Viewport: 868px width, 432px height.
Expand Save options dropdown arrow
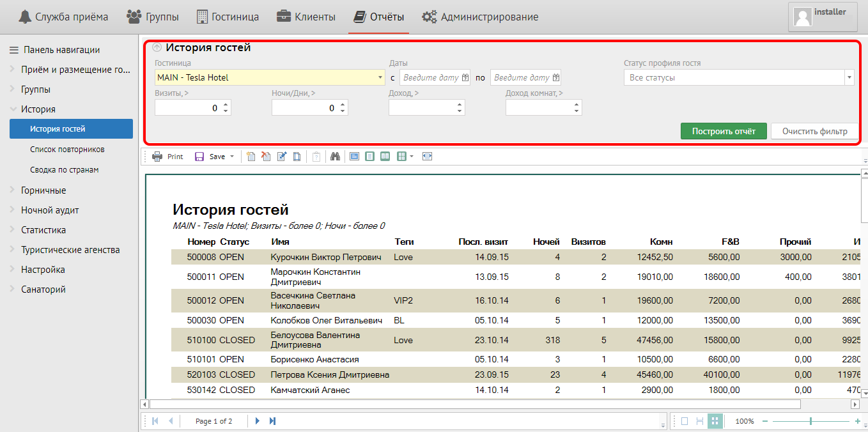232,157
